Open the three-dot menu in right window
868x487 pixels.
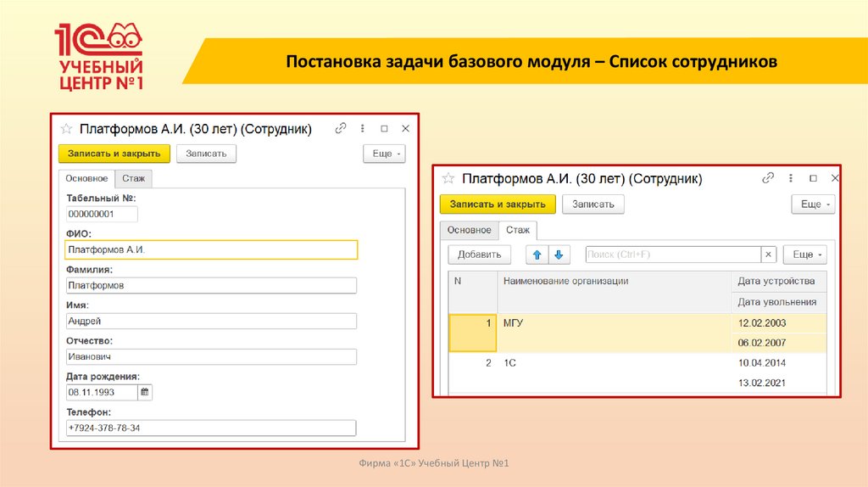tap(791, 178)
